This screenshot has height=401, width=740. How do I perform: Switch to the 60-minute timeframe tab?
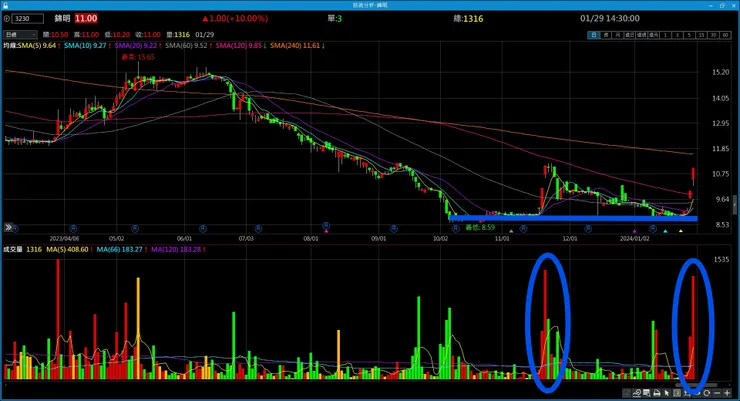point(725,35)
